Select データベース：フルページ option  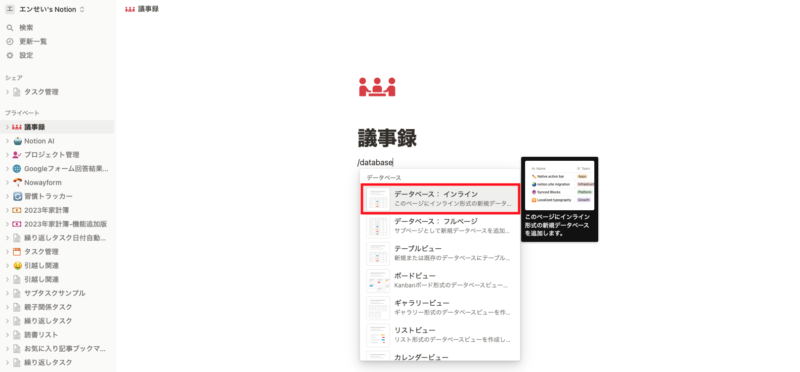[440, 226]
